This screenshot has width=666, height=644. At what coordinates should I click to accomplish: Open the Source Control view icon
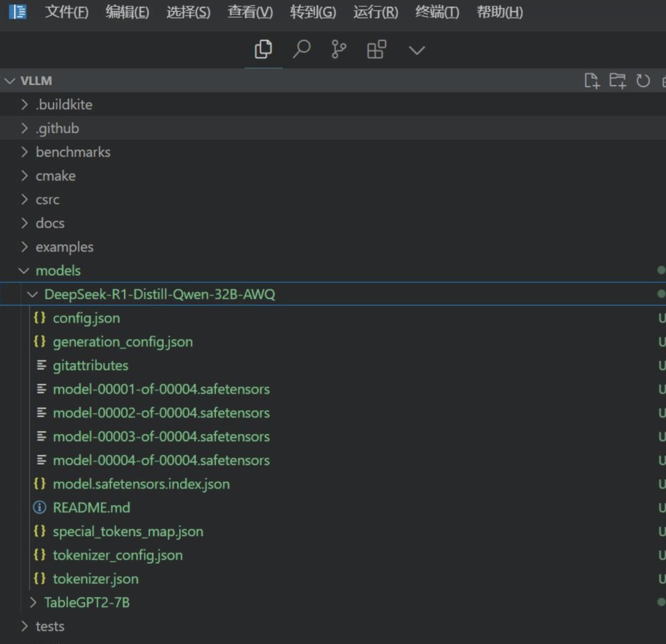point(339,50)
